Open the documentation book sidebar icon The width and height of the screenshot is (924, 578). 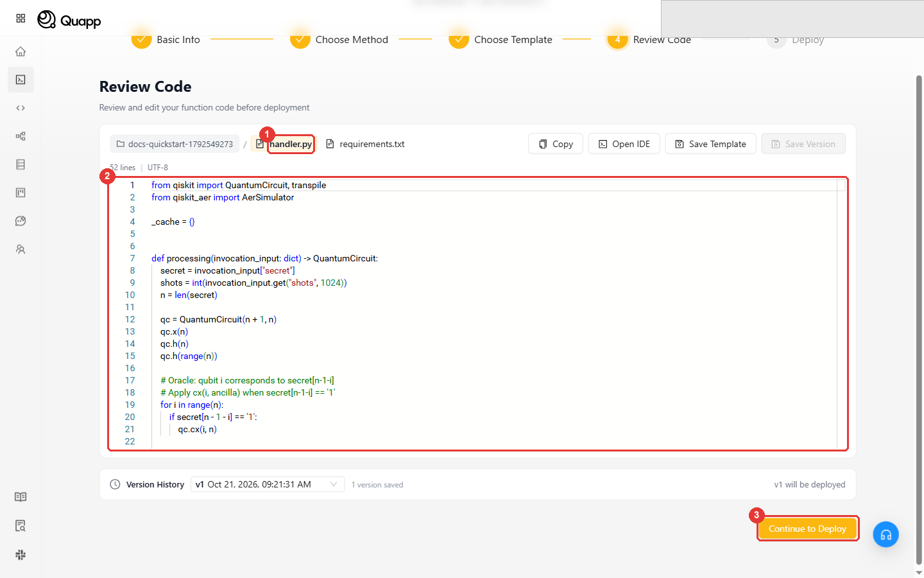tap(21, 497)
